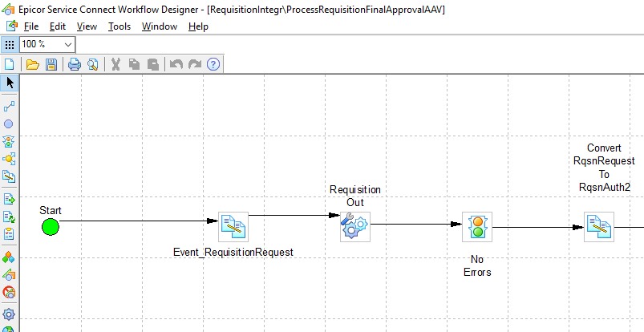This screenshot has width=644, height=332.
Task: Select the Requisition Out gears node
Action: point(354,227)
